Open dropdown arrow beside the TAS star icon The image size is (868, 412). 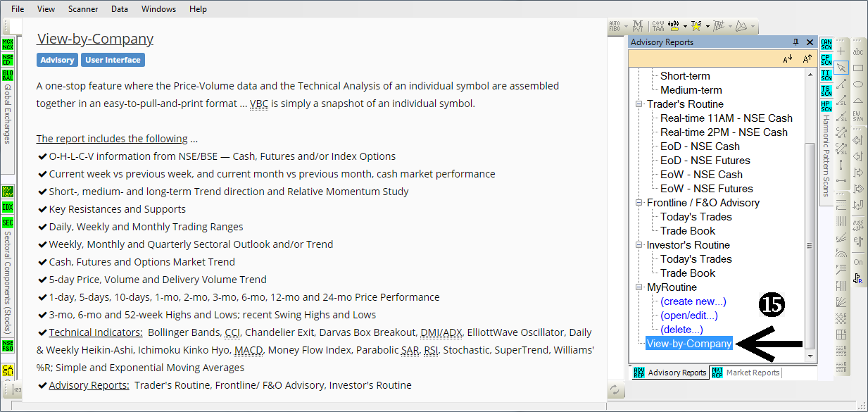tap(707, 27)
